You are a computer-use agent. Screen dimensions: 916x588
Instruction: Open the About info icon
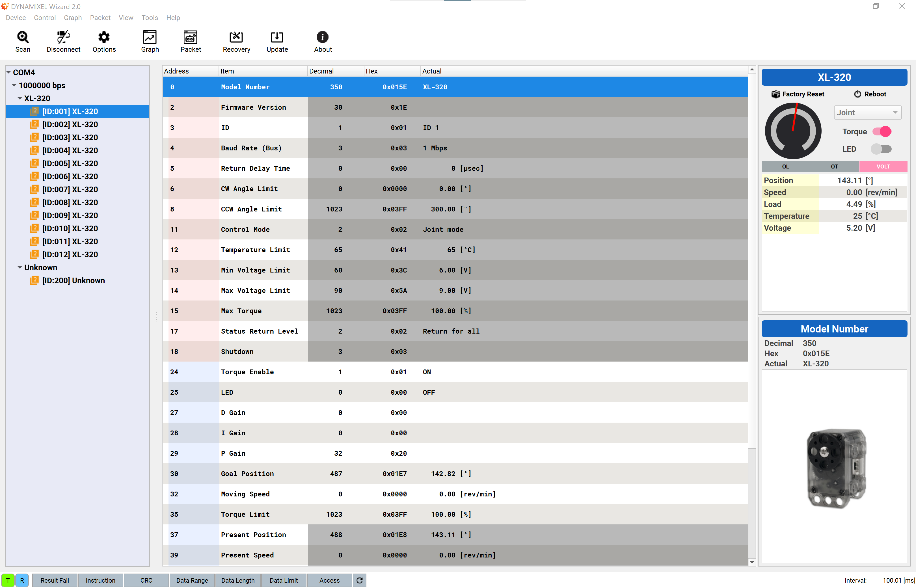pos(323,37)
